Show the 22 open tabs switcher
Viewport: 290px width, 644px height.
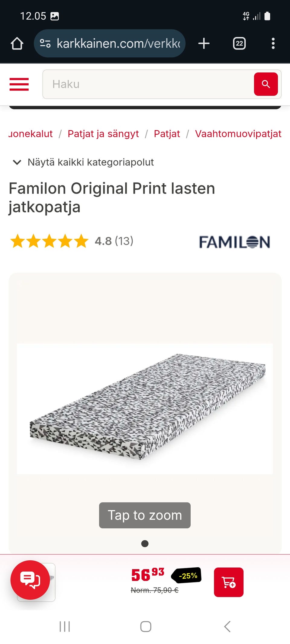(x=239, y=43)
